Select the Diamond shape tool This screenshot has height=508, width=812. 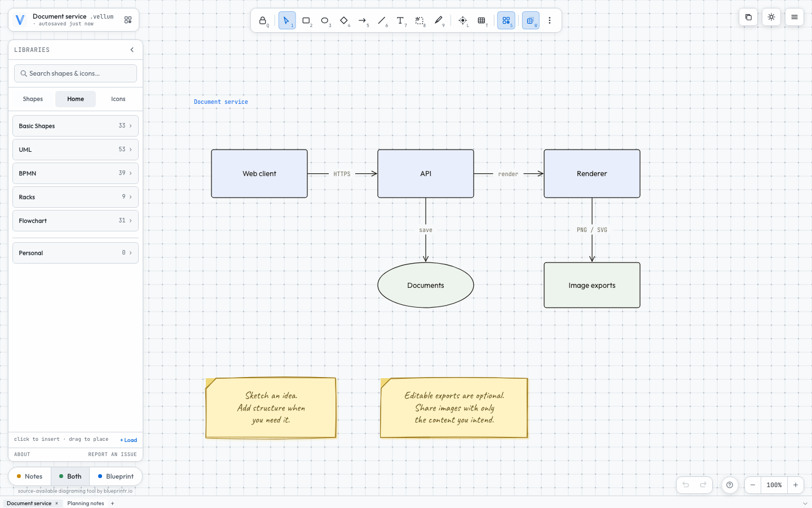coord(344,20)
